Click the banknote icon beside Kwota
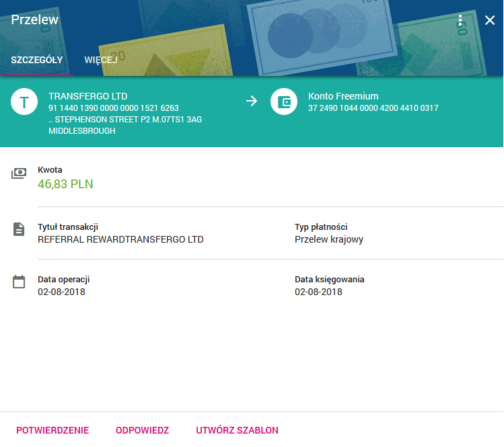This screenshot has height=447, width=504. [x=19, y=173]
